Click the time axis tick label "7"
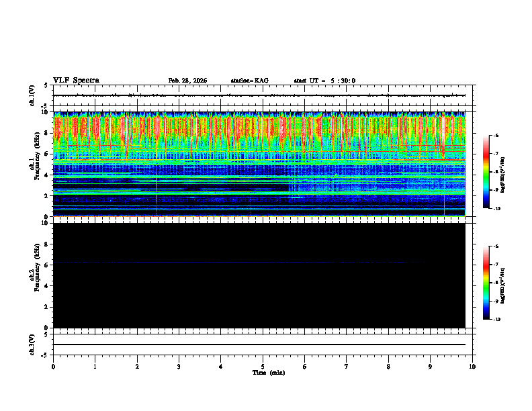This screenshot has width=532, height=411. [x=347, y=367]
